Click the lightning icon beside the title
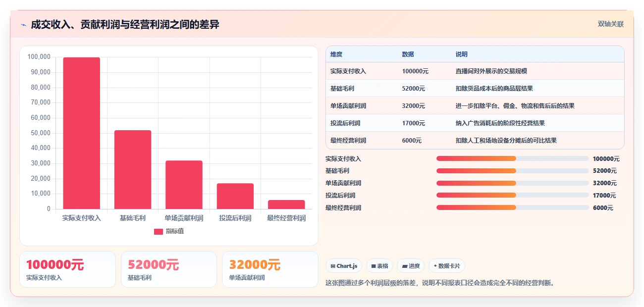644x307 pixels. 23,25
